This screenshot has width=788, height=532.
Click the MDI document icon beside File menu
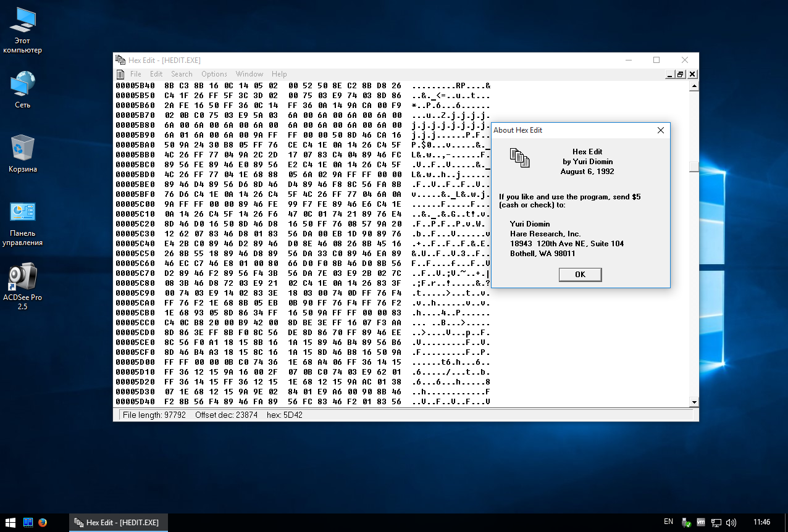(x=120, y=74)
